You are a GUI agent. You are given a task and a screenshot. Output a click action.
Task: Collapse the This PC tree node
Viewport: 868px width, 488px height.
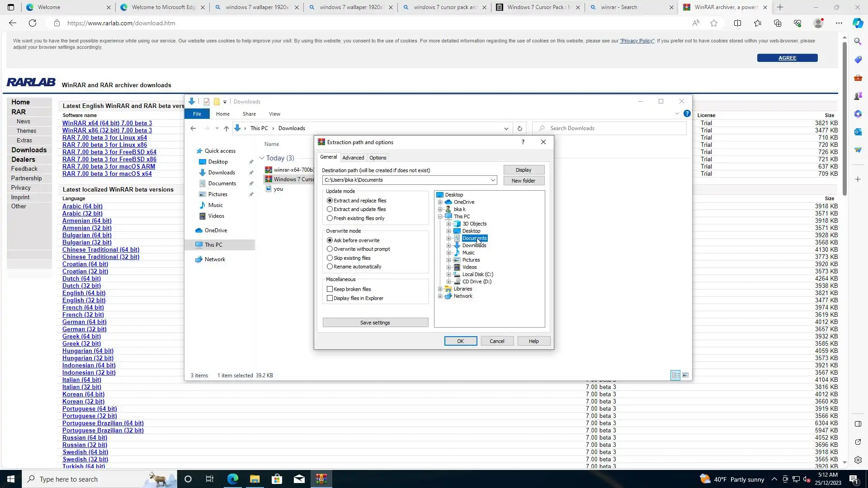click(440, 216)
